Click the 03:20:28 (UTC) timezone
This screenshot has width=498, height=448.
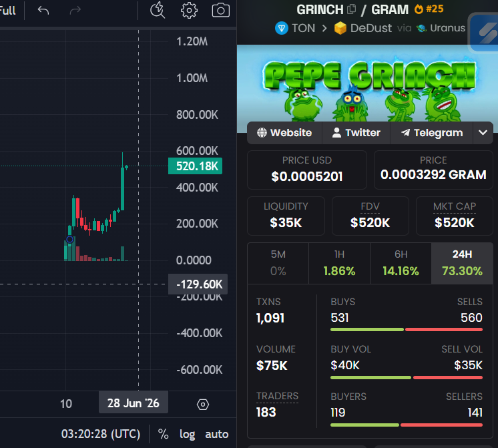coord(101,434)
